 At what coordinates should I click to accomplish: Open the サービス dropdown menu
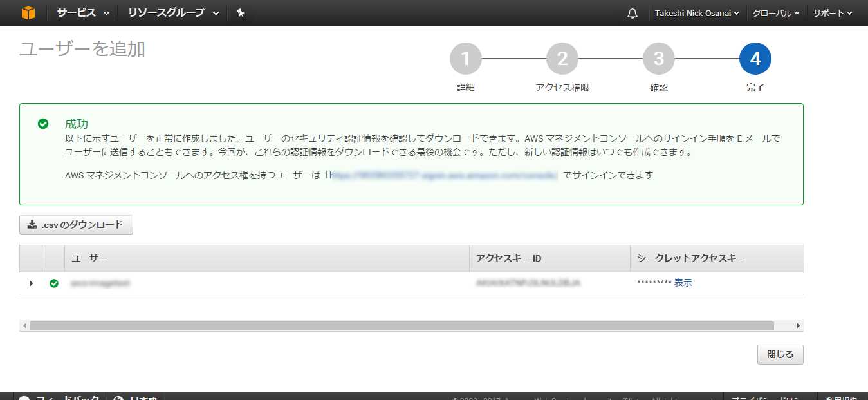click(x=83, y=13)
